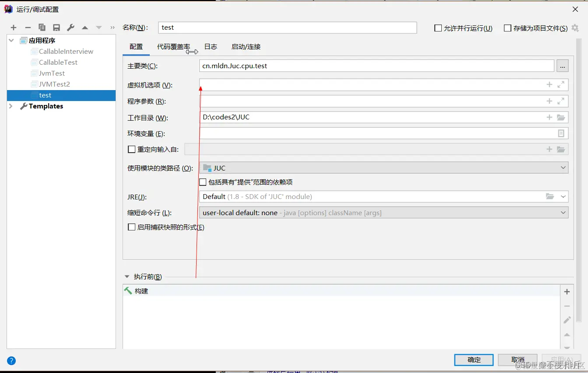Image resolution: width=588 pixels, height=373 pixels.
Task: Switch to the Startup/Connection tab
Action: 246,47
